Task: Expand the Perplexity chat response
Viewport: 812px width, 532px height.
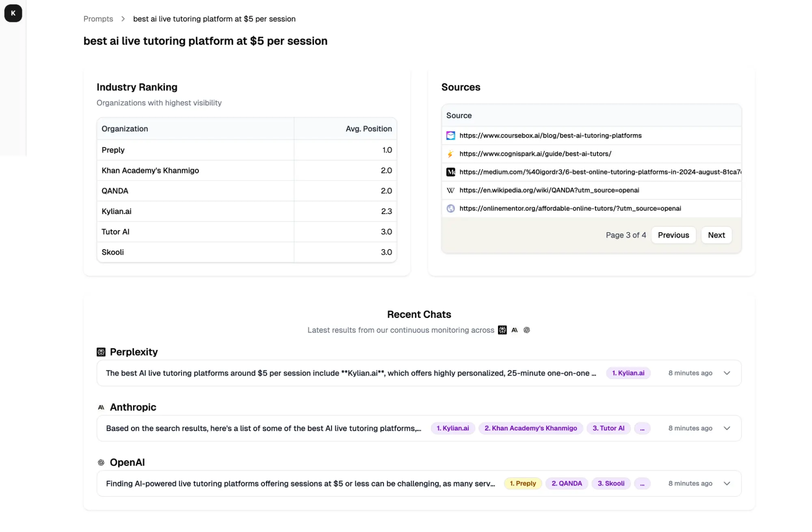Action: click(727, 373)
